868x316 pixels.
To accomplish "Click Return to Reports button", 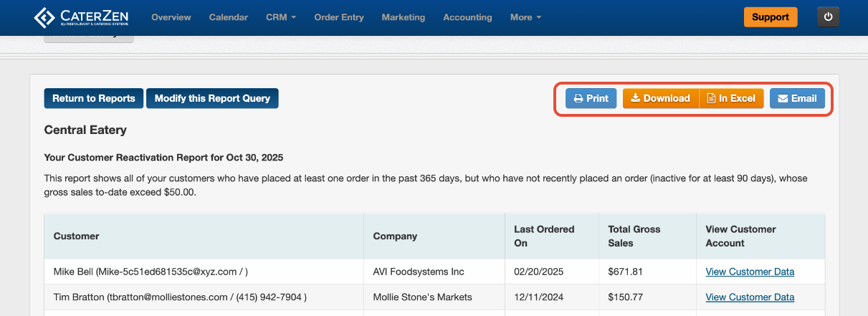I will click(94, 98).
